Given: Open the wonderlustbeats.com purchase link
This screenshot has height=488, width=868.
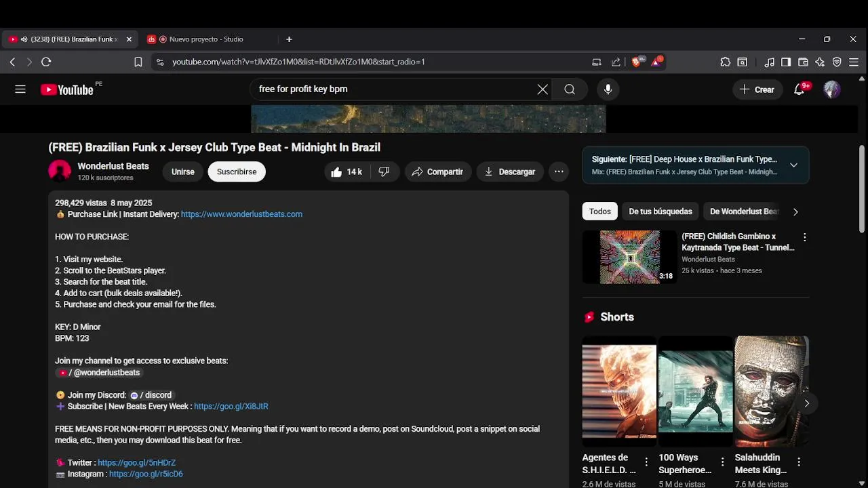Looking at the screenshot, I should [x=241, y=214].
